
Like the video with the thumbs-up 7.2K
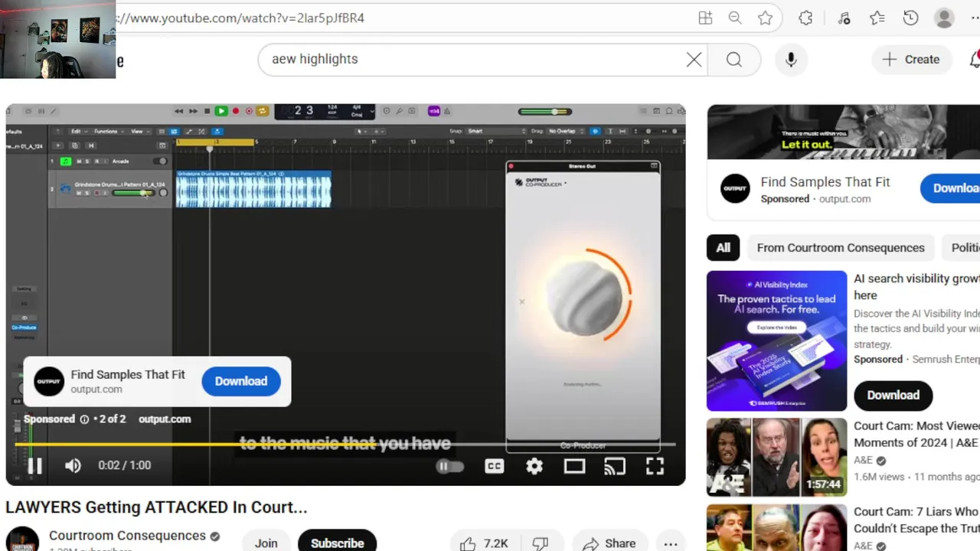pos(484,543)
